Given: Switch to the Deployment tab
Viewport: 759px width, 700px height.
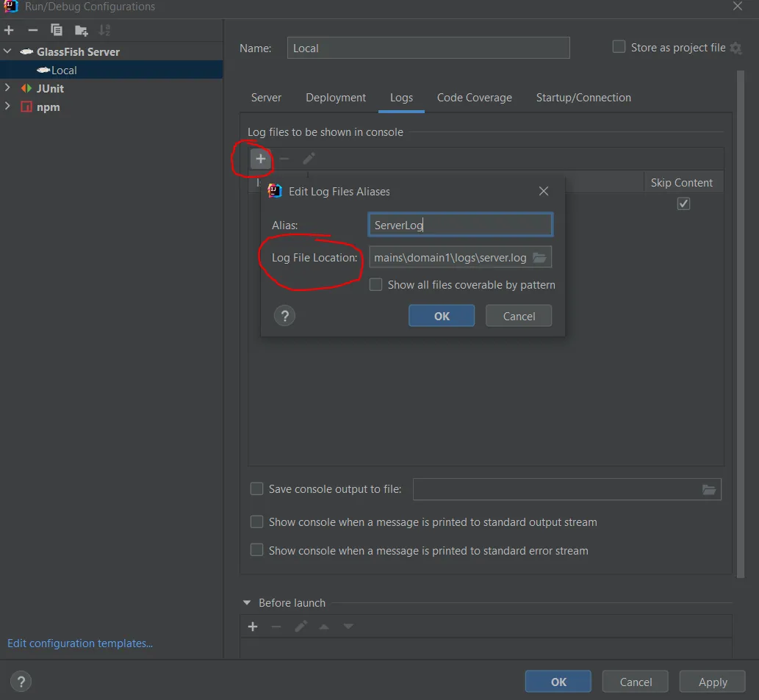Looking at the screenshot, I should point(336,98).
